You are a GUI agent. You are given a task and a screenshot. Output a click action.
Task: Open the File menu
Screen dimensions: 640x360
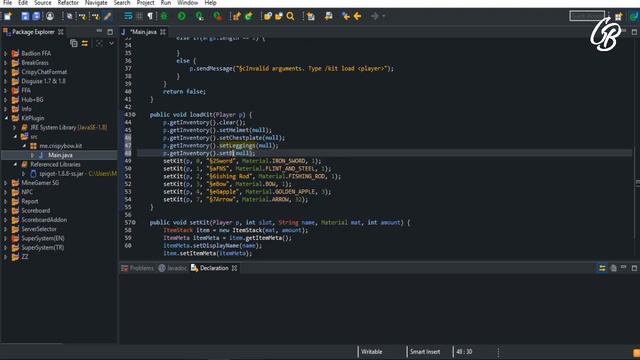click(7, 3)
